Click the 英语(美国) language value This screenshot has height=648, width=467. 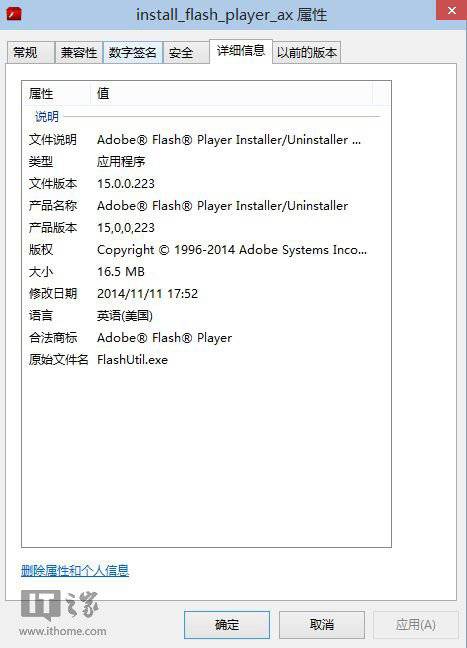pyautogui.click(x=125, y=316)
